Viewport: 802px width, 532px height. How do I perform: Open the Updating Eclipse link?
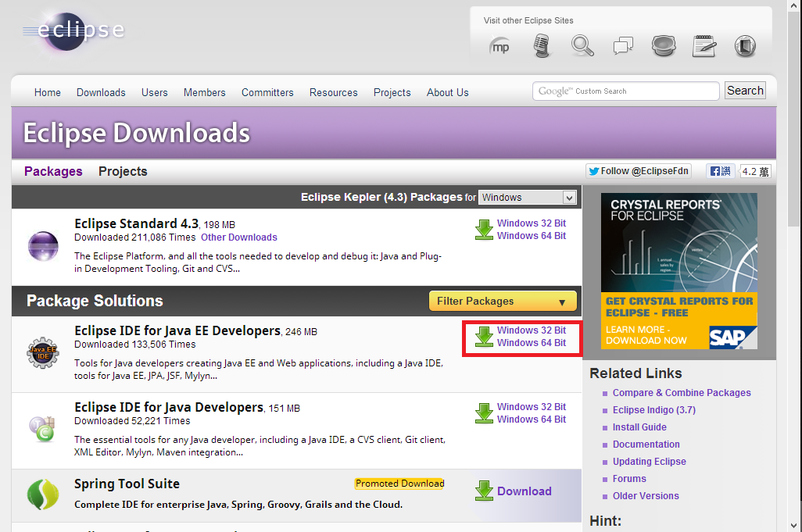649,462
